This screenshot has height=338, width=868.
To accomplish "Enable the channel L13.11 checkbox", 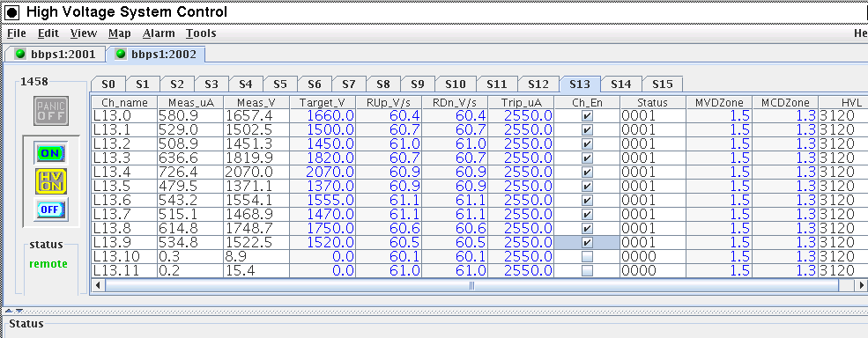I will tap(587, 271).
